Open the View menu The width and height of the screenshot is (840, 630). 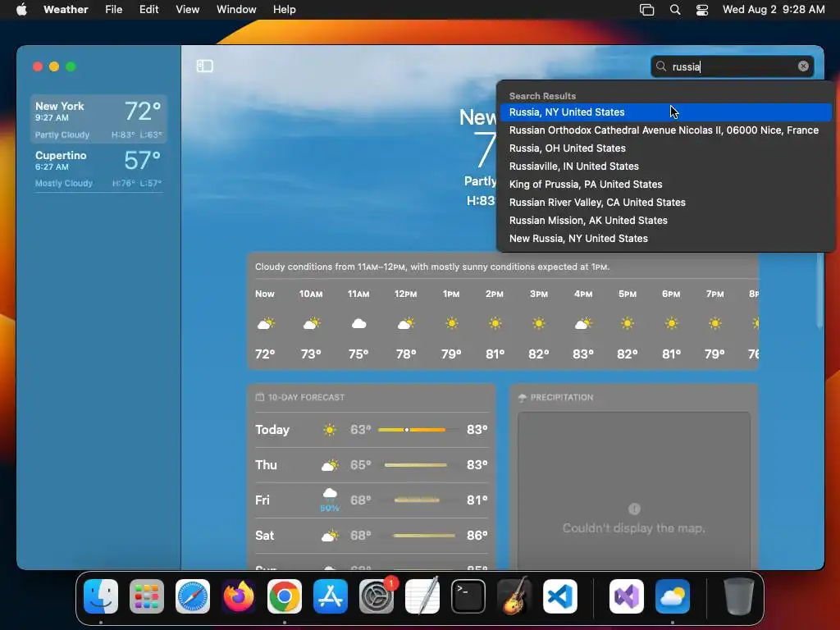[x=188, y=10]
